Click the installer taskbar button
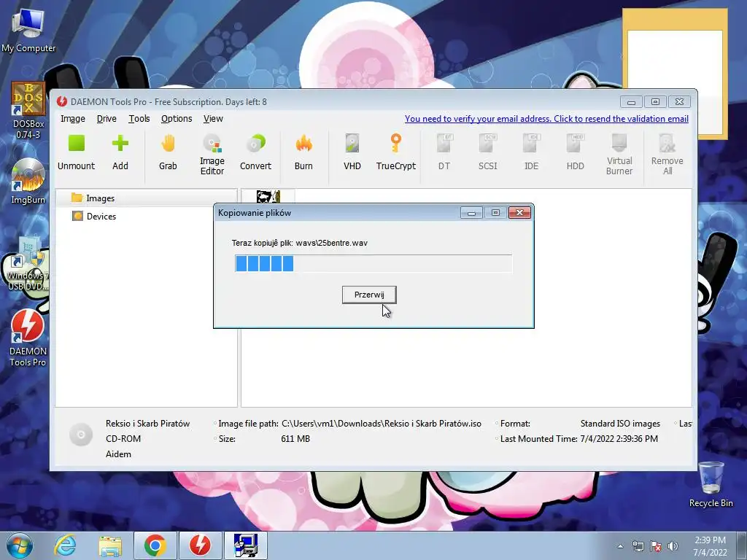The height and width of the screenshot is (560, 747). pos(246,545)
